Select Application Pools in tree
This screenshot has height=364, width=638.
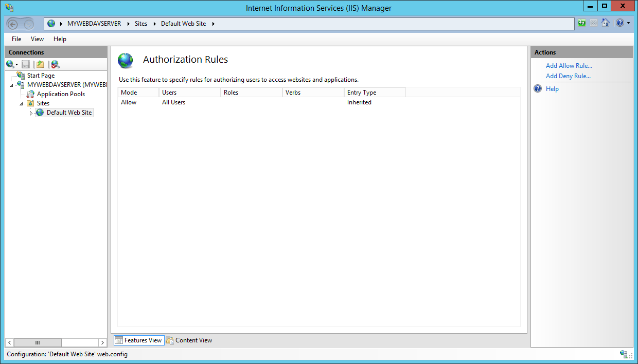[61, 94]
